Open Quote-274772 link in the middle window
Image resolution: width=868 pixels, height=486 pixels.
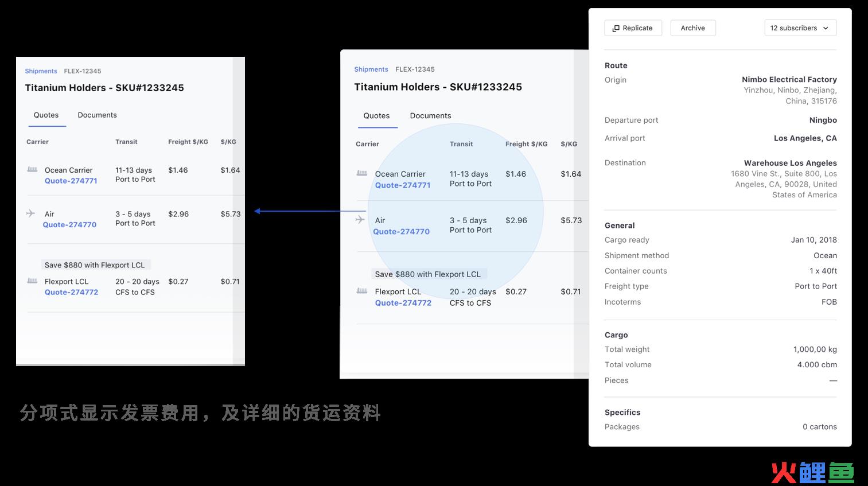[x=403, y=303]
